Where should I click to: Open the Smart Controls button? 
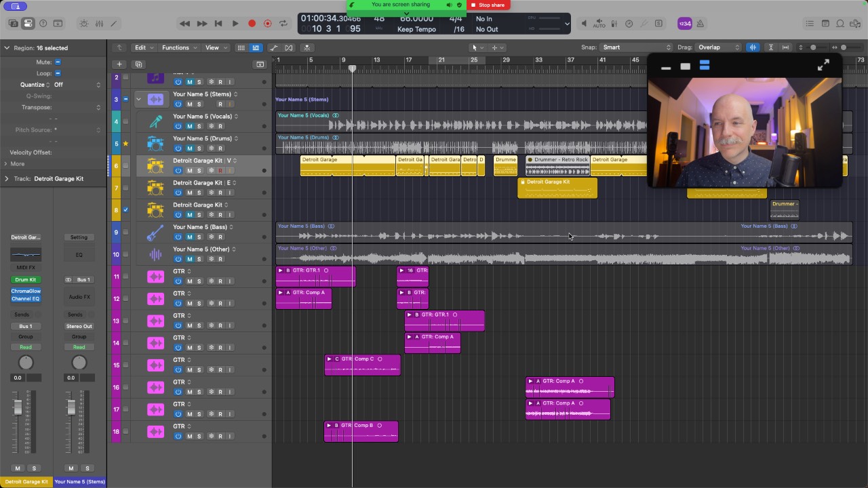[84, 24]
